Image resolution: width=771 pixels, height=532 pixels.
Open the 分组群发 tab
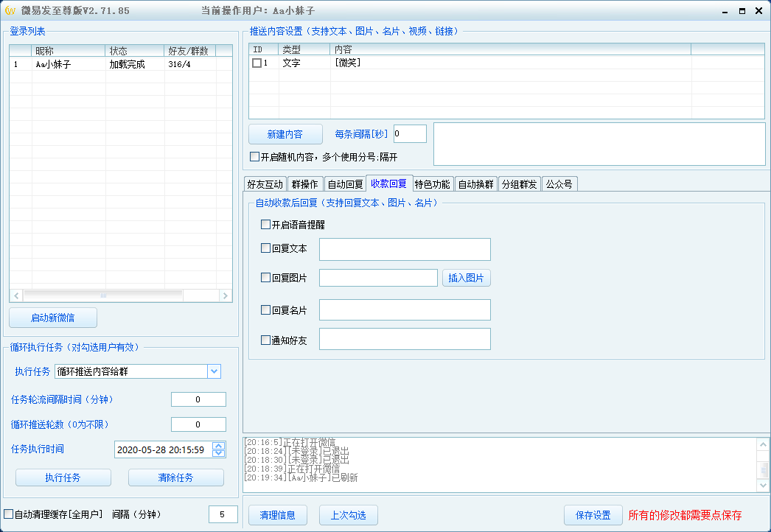point(520,183)
